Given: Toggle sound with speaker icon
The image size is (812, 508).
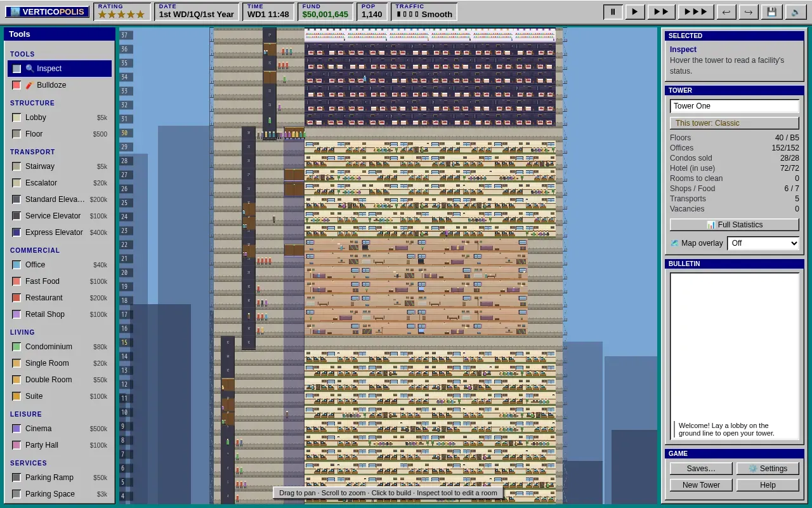Looking at the screenshot, I should coord(795,11).
